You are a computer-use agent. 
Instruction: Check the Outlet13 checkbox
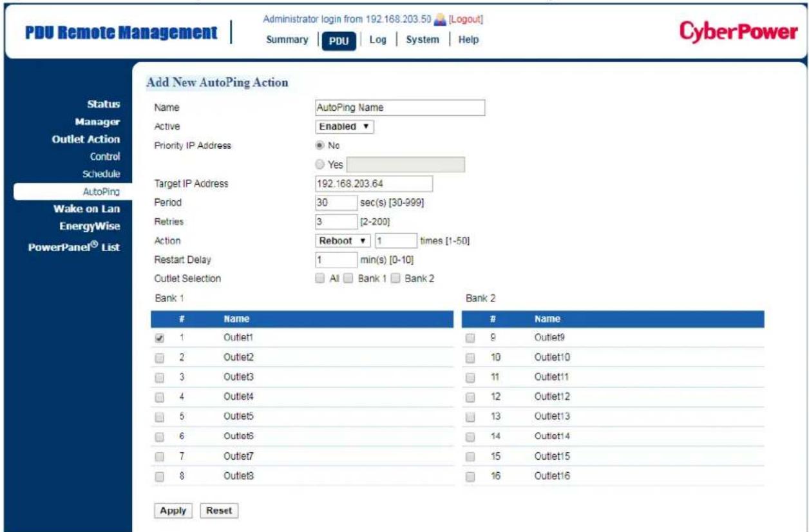[471, 417]
